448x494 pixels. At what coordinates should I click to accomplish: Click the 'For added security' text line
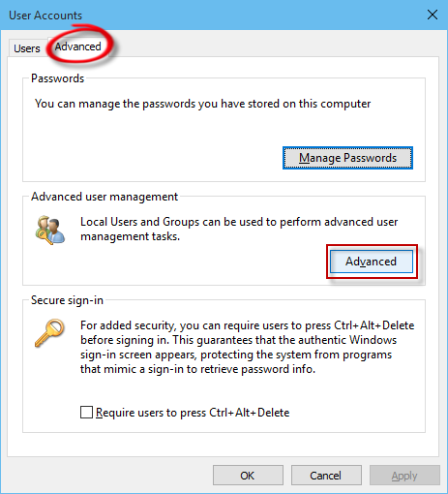point(248,325)
